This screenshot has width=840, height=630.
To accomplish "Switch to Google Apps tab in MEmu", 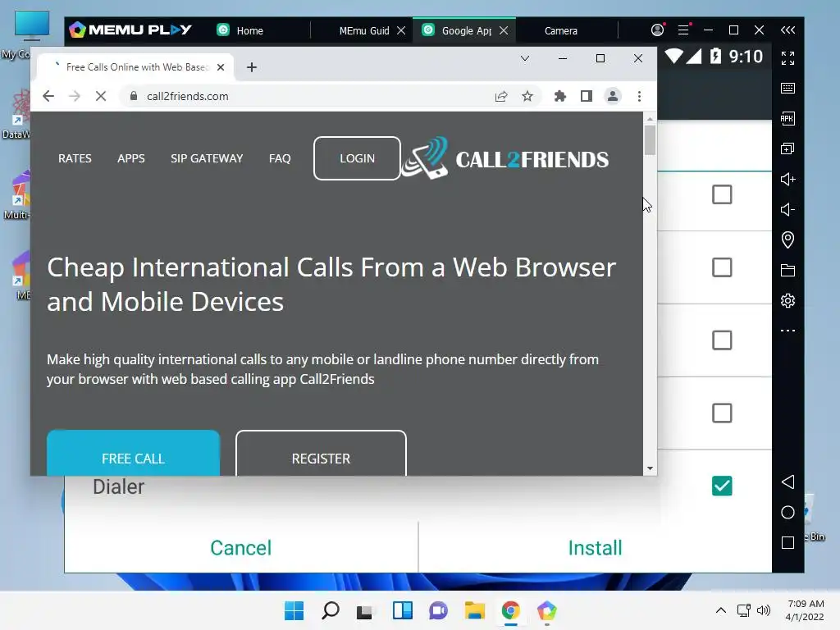I will pyautogui.click(x=466, y=30).
